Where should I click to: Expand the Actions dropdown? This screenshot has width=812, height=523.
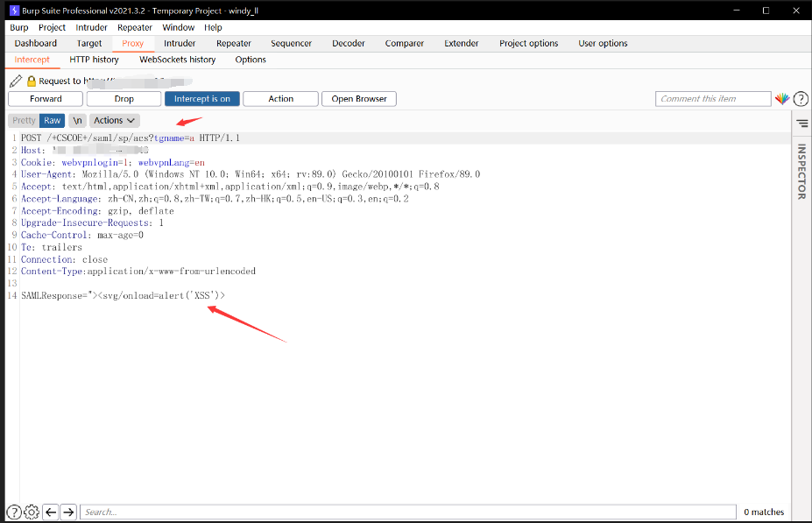coord(115,120)
